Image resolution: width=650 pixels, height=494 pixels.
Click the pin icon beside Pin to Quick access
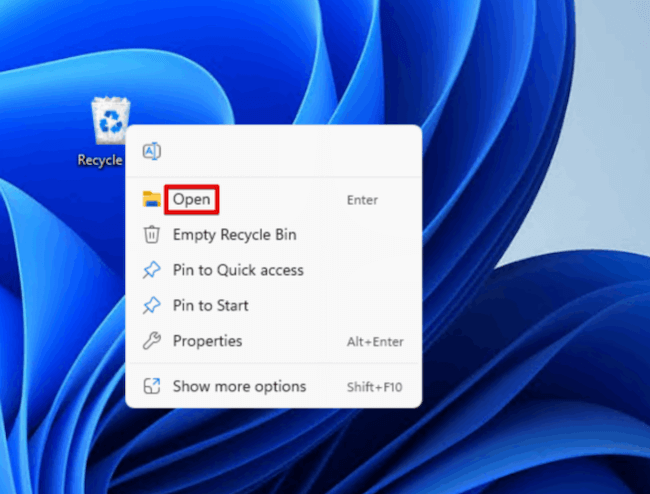(x=152, y=270)
